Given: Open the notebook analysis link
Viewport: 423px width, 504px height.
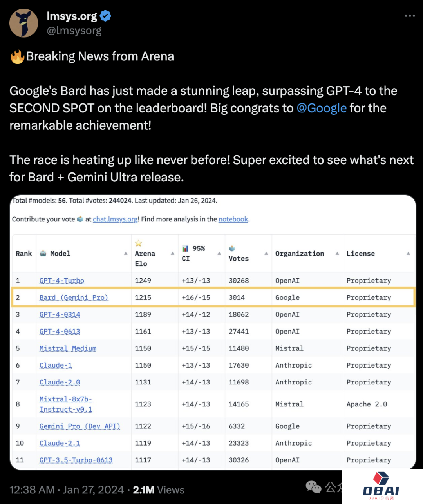Looking at the screenshot, I should (x=233, y=219).
